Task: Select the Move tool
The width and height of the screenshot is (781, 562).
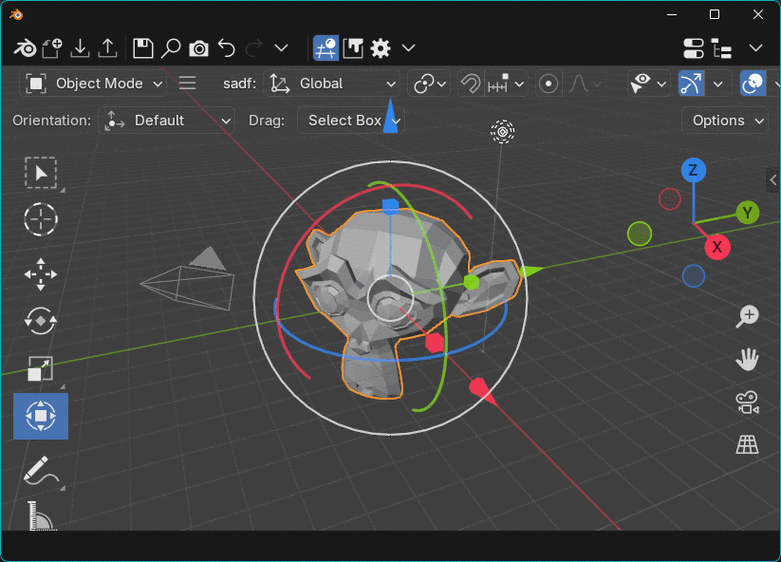Action: point(41,274)
